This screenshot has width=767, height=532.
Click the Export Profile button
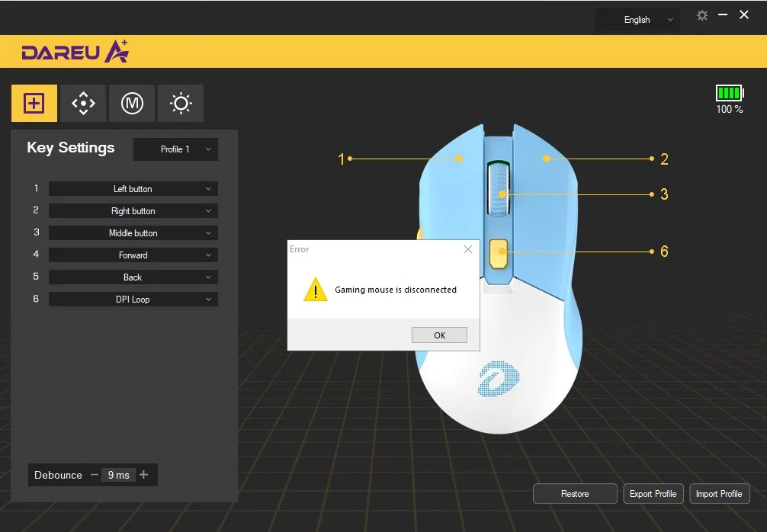point(653,494)
